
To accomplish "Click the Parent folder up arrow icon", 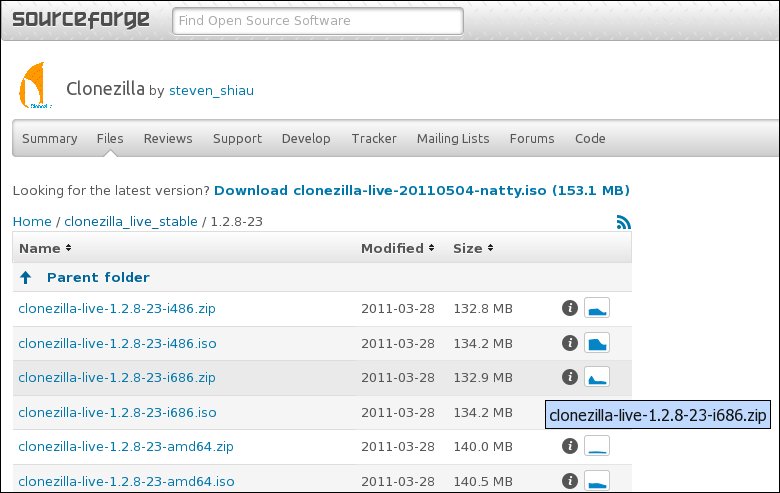I will tap(25, 277).
